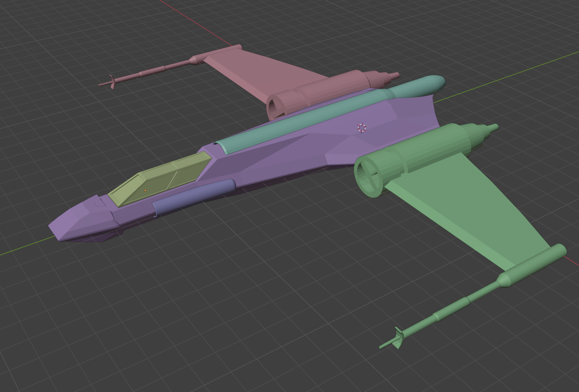Viewport: 579px width, 392px height.
Task: Click the 3D cursor on the fuselage
Action: tap(362, 128)
